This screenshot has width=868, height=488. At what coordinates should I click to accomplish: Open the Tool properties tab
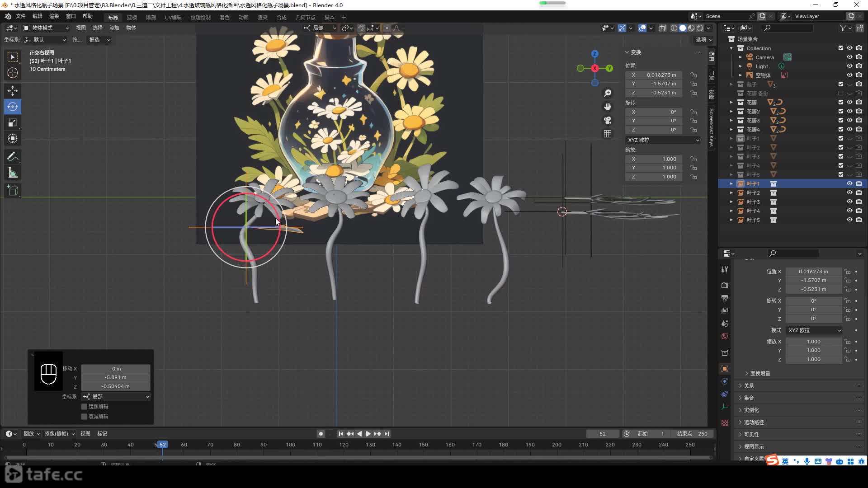pyautogui.click(x=725, y=269)
